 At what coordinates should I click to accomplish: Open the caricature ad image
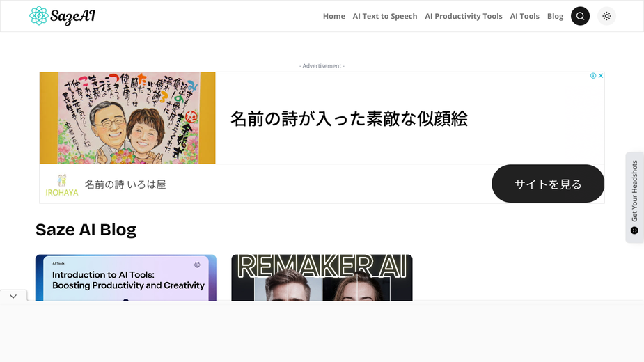pyautogui.click(x=127, y=118)
